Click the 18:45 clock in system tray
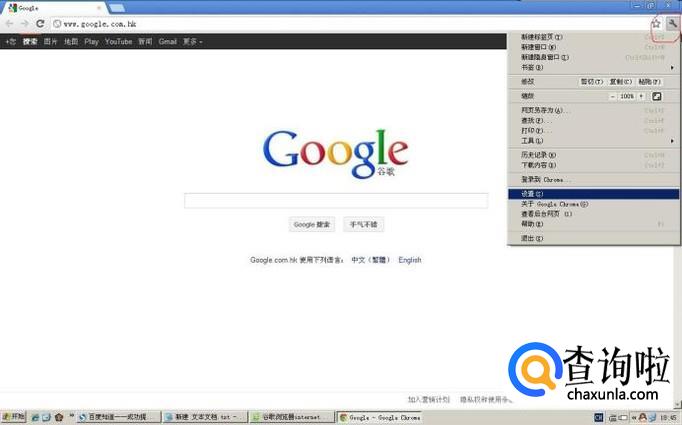Viewport: 682px width, 425px height. point(668,418)
